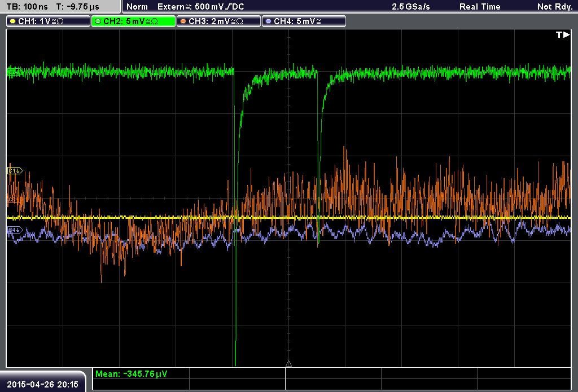
Task: Click the blue CH4 color dot
Action: coord(268,21)
